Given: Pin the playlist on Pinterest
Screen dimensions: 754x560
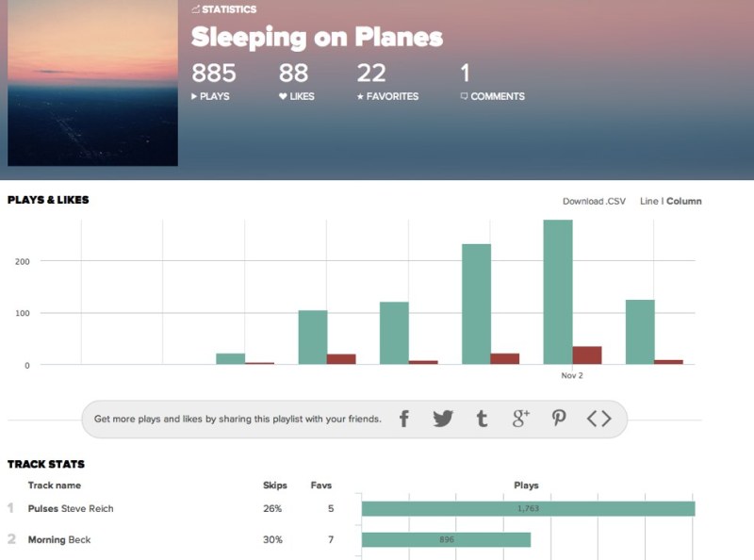Looking at the screenshot, I should point(559,417).
